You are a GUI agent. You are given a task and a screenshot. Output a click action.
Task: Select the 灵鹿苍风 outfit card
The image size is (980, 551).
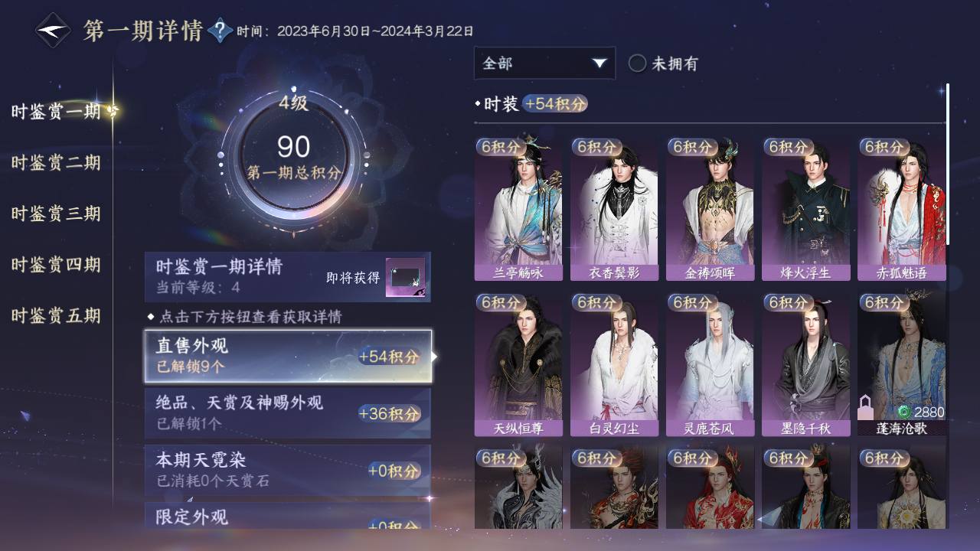point(710,365)
